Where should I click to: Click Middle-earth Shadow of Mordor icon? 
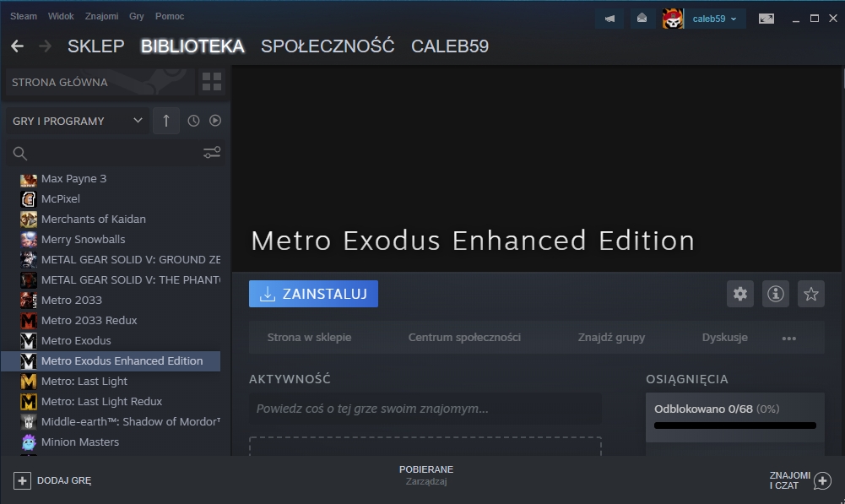point(29,421)
